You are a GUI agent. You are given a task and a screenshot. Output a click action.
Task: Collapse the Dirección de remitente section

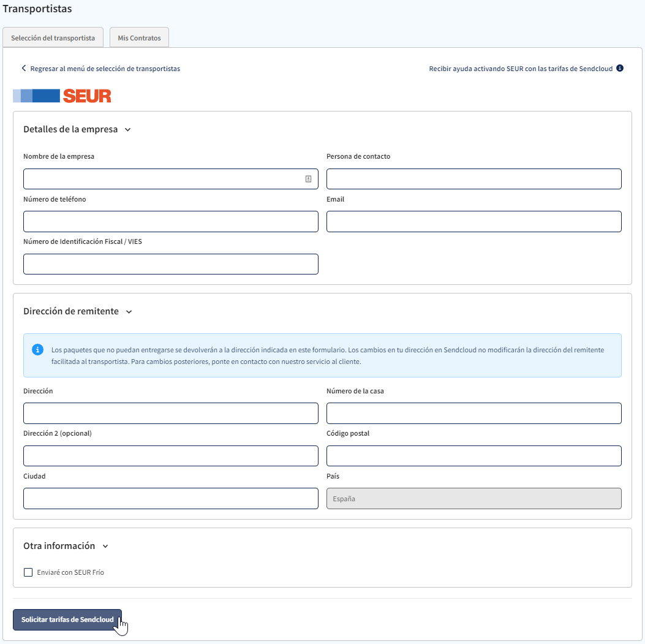pyautogui.click(x=129, y=311)
